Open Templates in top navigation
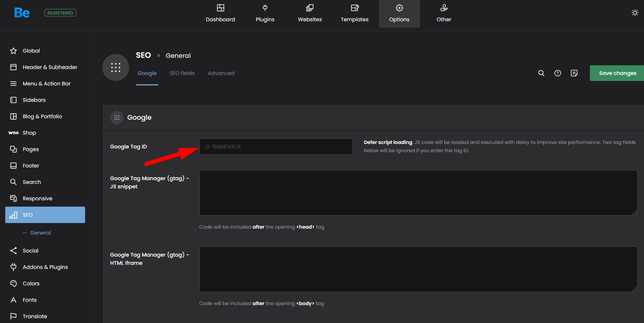644x323 pixels. [x=354, y=13]
